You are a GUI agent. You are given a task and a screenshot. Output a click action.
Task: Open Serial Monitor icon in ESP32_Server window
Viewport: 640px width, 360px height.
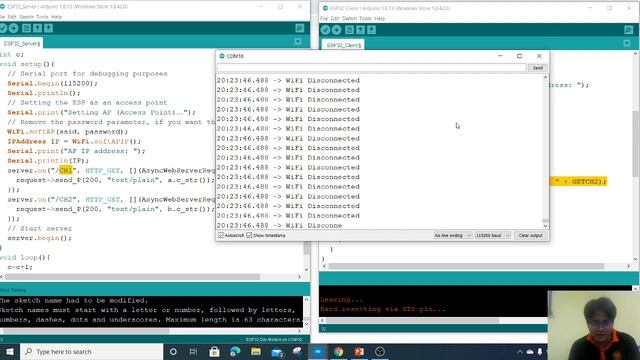(300, 28)
